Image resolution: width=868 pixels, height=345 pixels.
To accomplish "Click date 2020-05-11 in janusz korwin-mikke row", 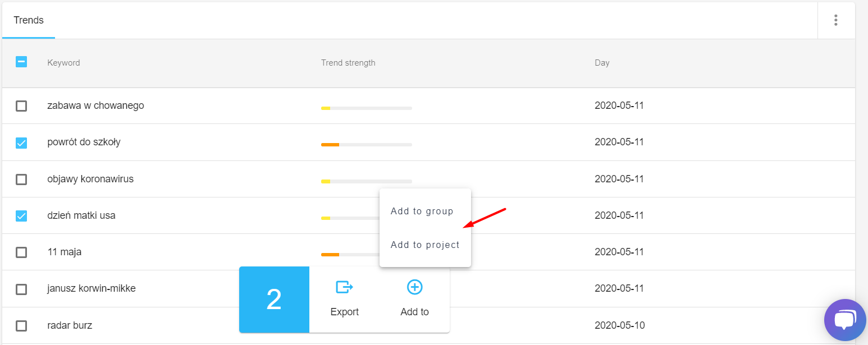I will tap(619, 289).
